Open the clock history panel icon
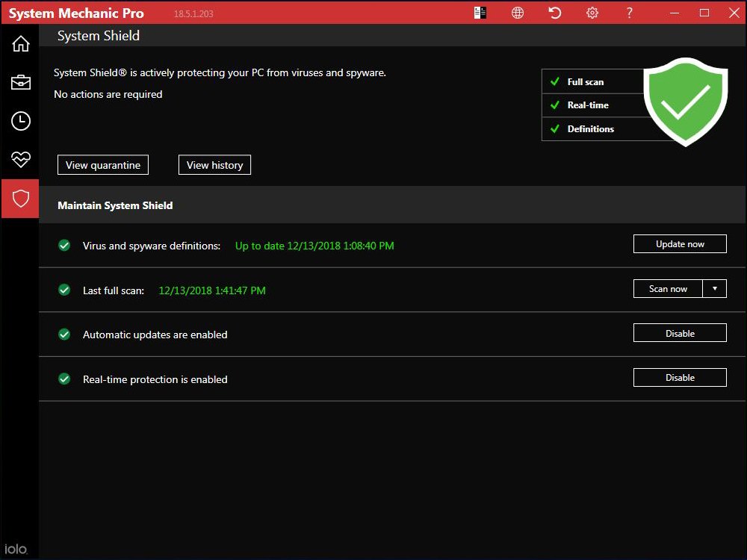The image size is (747, 560). [20, 121]
